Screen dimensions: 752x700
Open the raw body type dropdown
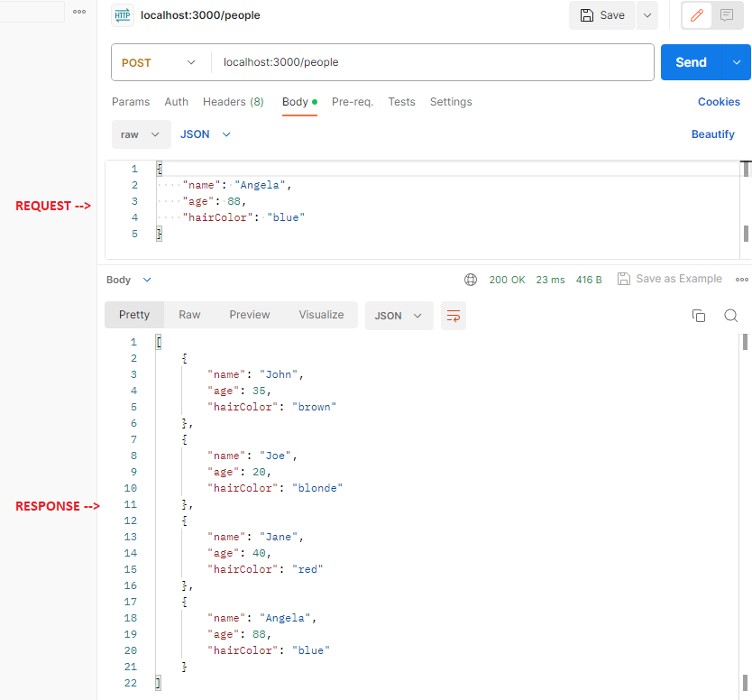point(141,134)
